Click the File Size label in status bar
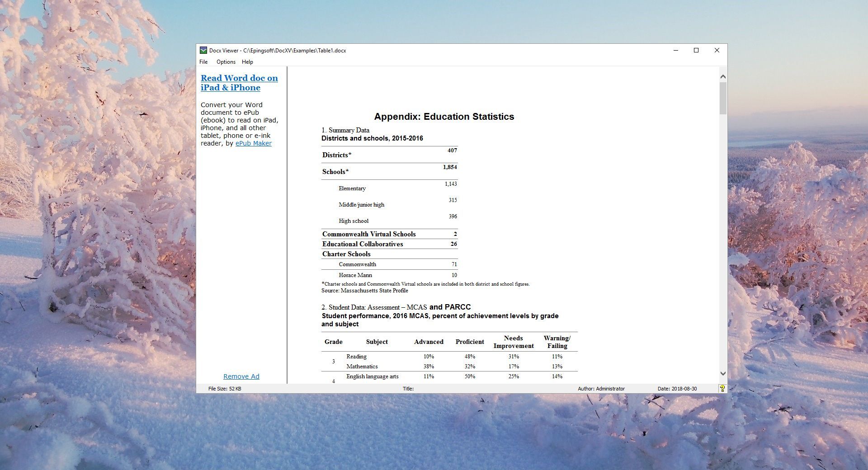868x470 pixels. (225, 389)
